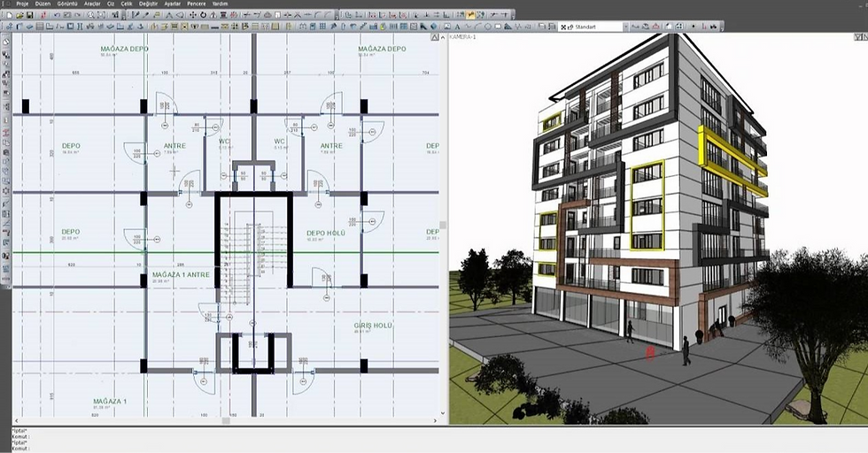Click the red H-shaped icon in left toolbar
The width and height of the screenshot is (868, 453).
[7, 133]
